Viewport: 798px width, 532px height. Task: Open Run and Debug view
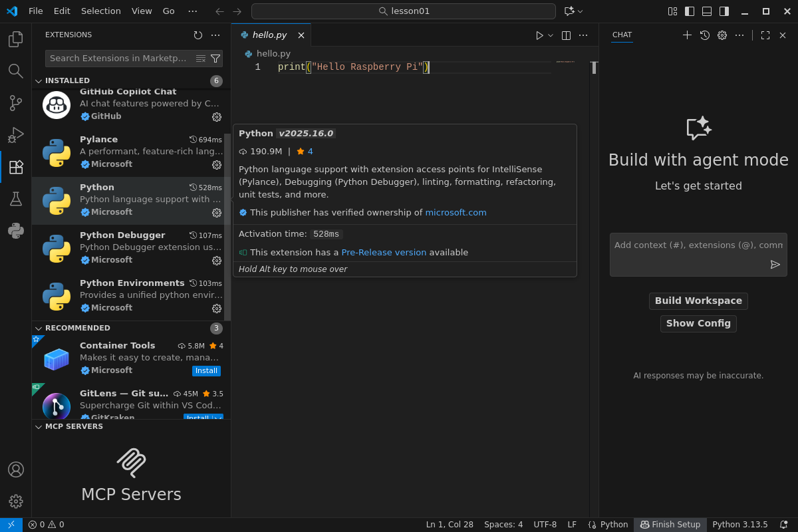[x=16, y=135]
